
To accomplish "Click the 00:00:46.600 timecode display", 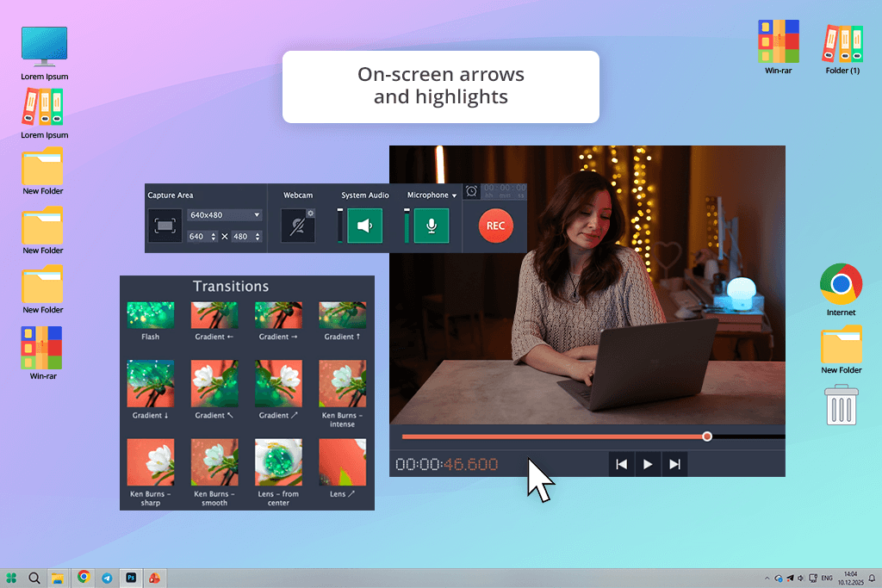I will coord(447,464).
